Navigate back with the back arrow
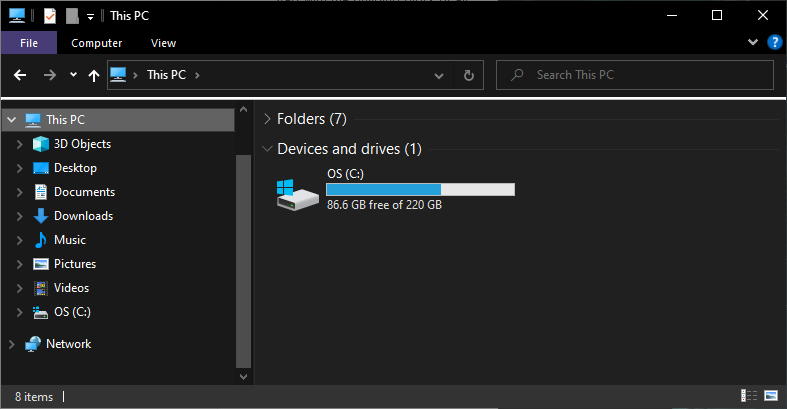 click(20, 75)
